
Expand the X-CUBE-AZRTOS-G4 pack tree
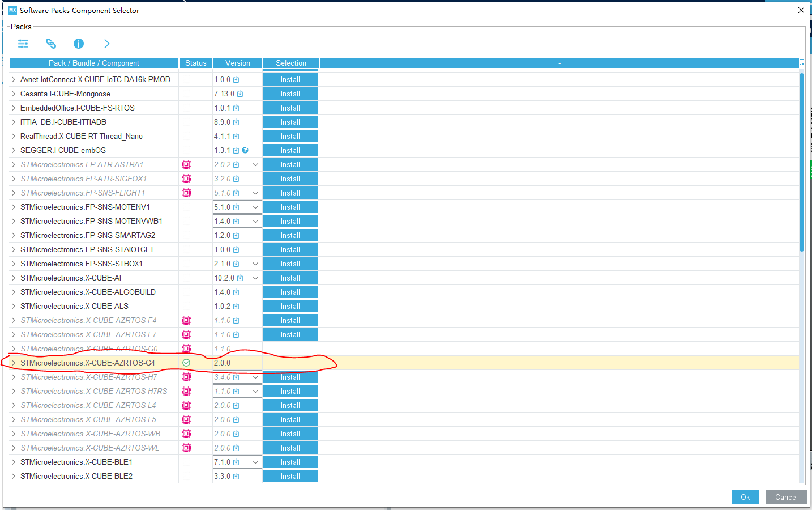(x=14, y=363)
